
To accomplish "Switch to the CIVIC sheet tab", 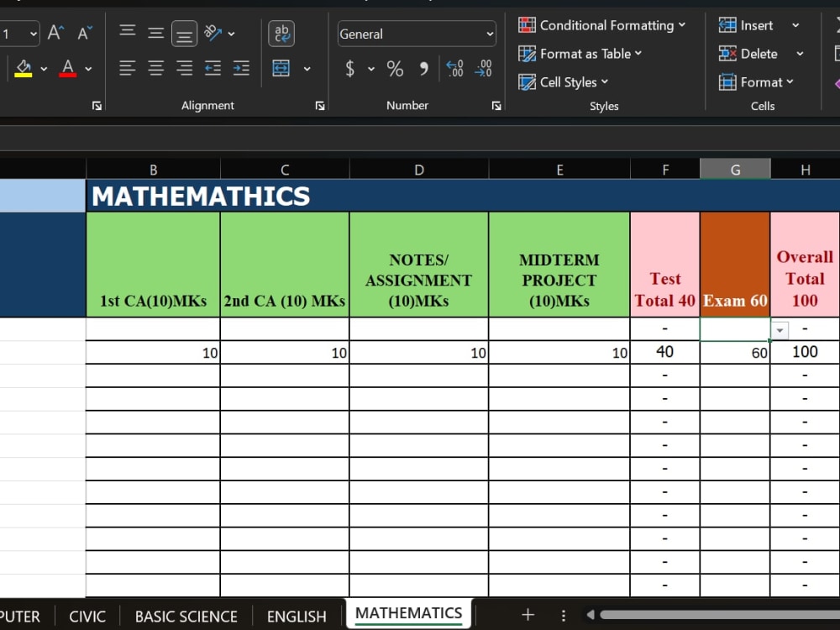I will pos(87,616).
